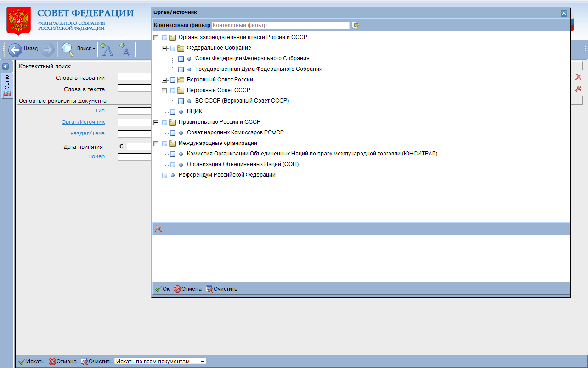
Task: Click the field next to Номер link
Action: [x=135, y=156]
